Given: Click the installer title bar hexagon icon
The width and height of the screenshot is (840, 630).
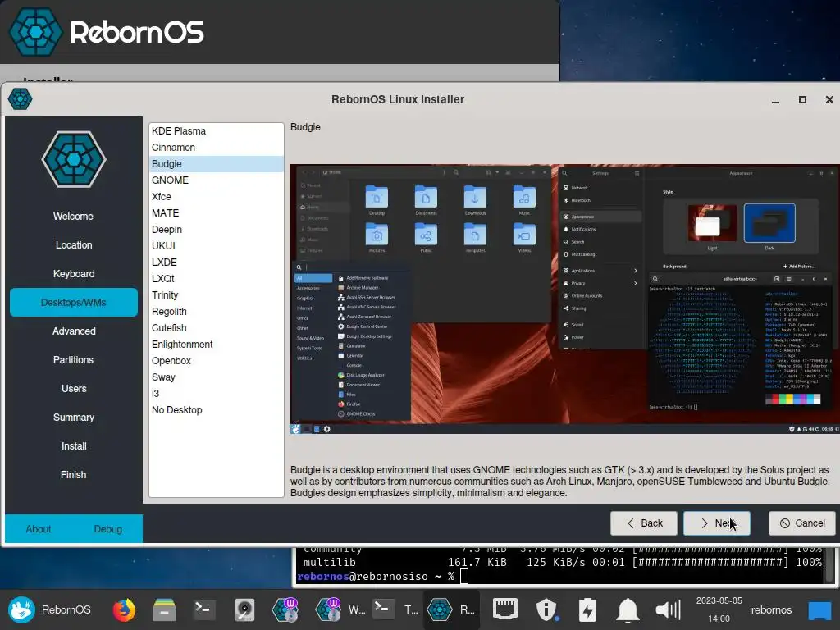Looking at the screenshot, I should click(x=20, y=99).
